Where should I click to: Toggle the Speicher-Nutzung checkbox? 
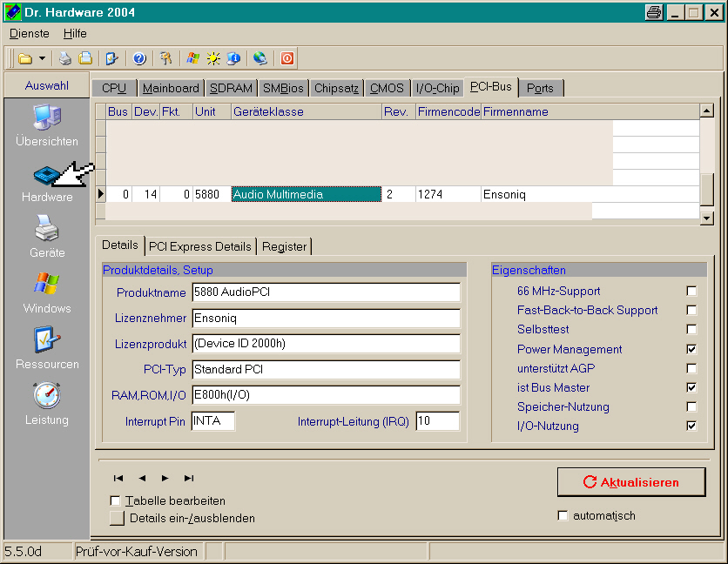[x=691, y=406]
